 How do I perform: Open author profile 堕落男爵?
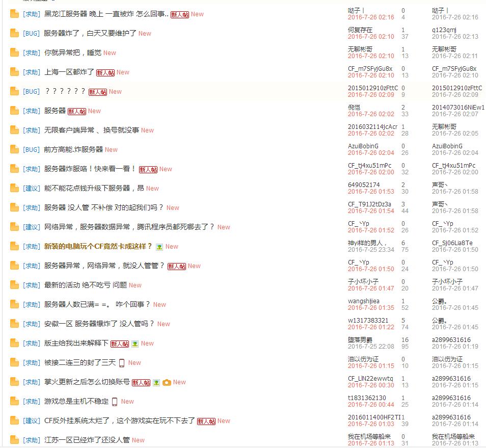pyautogui.click(x=360, y=340)
